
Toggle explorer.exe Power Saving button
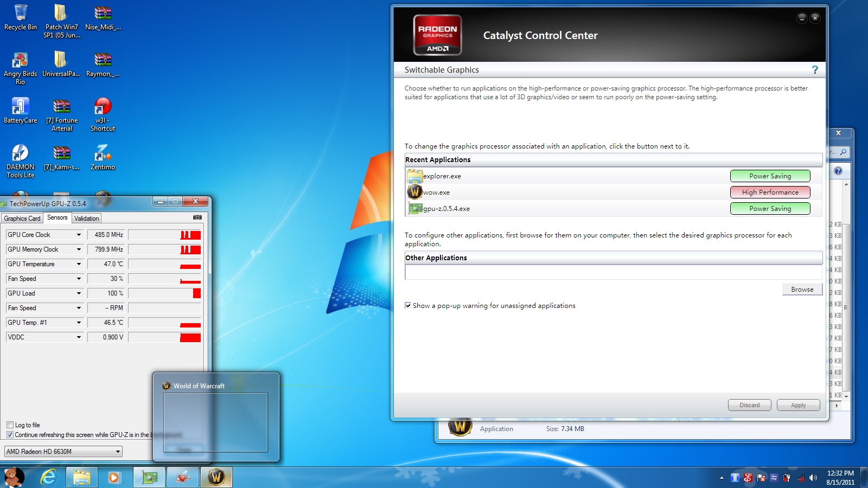[770, 176]
